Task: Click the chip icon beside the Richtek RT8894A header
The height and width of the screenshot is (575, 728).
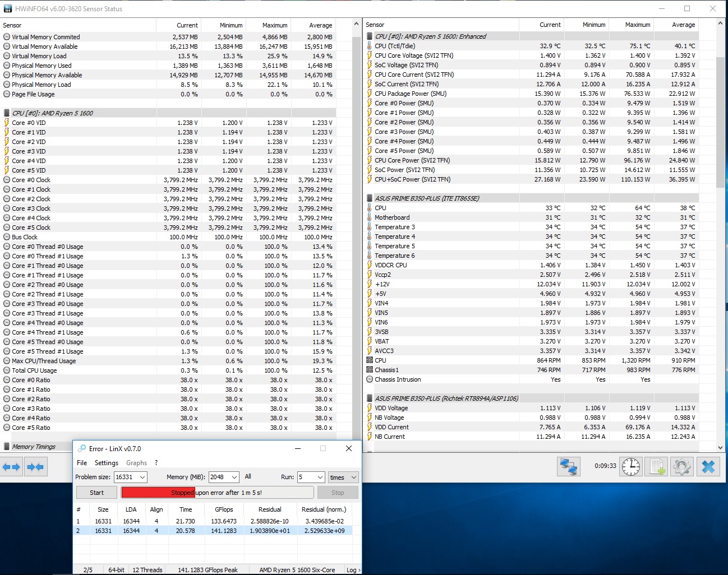Action: 370,398
